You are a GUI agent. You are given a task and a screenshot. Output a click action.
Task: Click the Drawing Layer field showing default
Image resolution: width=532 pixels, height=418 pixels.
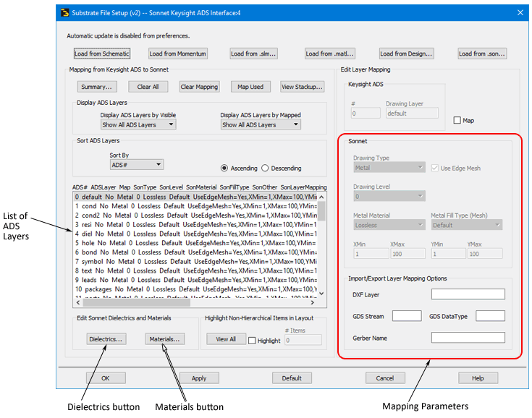[x=412, y=114]
